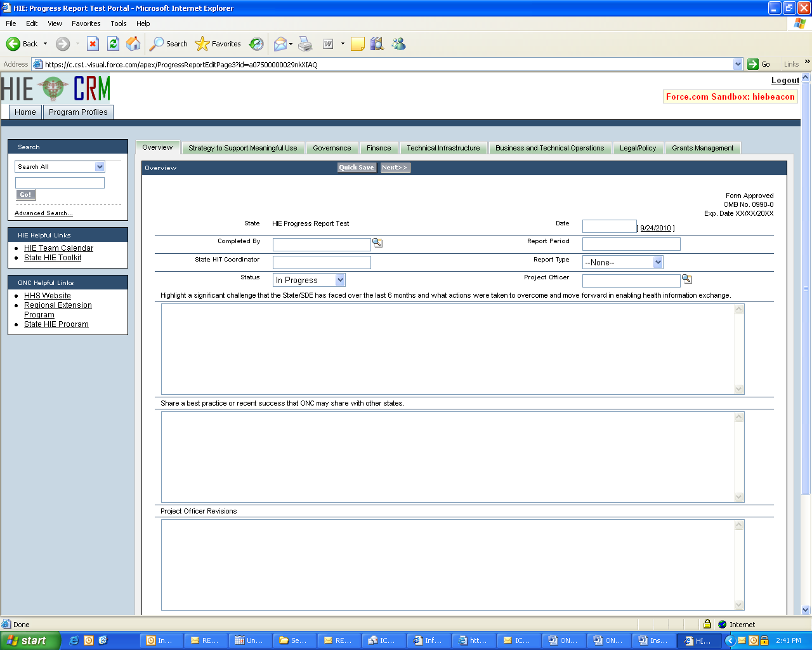Viewport: 812px width, 650px height.
Task: Expand the Links toolbar chevron
Action: (807, 62)
